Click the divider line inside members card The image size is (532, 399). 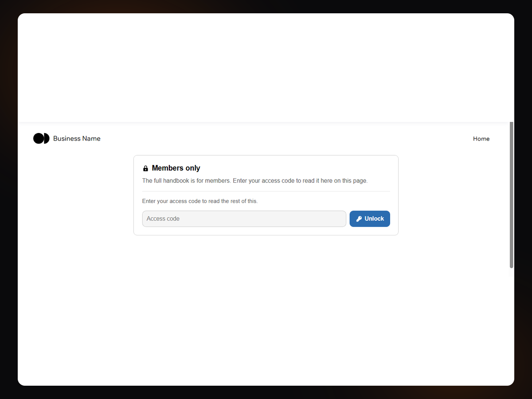click(266, 192)
